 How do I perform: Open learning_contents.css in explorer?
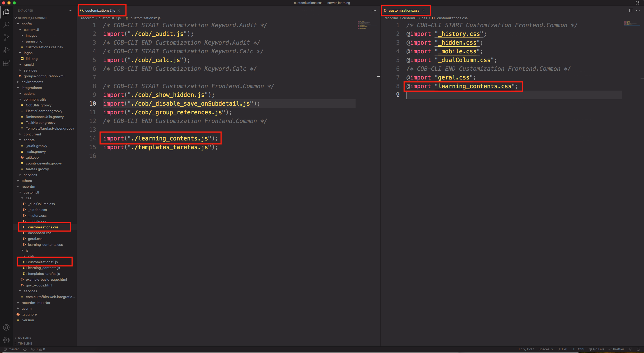click(45, 244)
